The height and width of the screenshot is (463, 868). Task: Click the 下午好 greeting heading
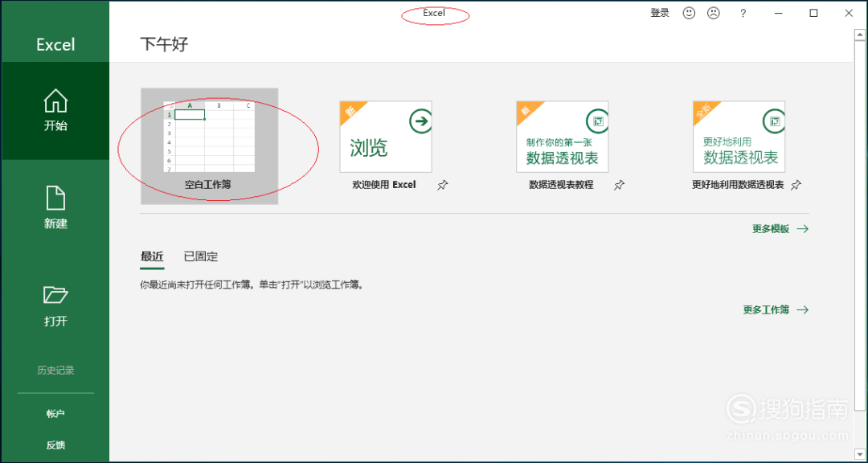[x=165, y=44]
